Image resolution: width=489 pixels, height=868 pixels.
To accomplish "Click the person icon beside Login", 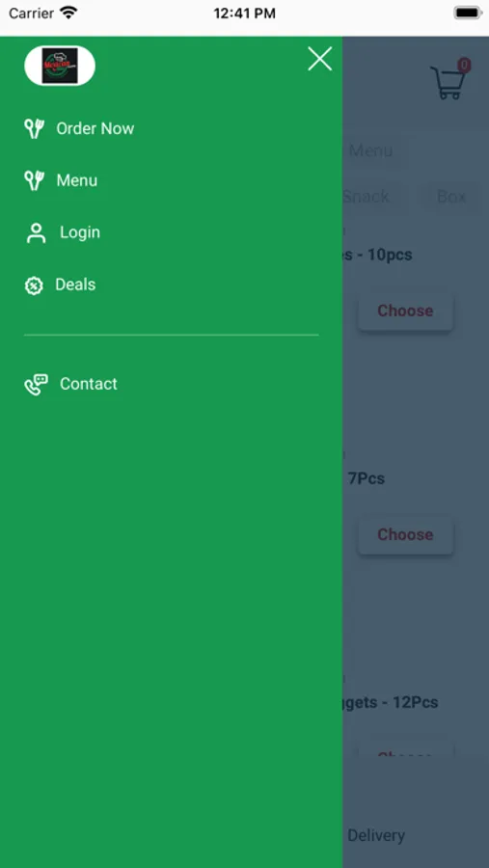I will click(x=36, y=233).
